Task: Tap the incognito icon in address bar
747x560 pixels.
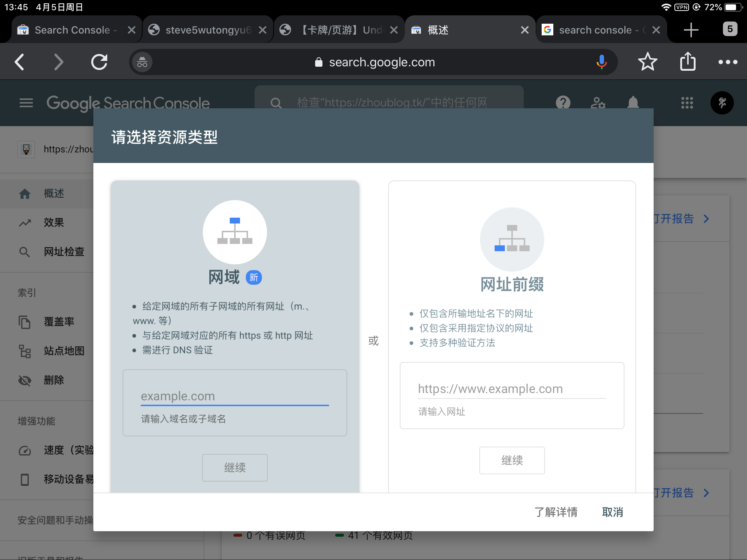Action: (142, 62)
